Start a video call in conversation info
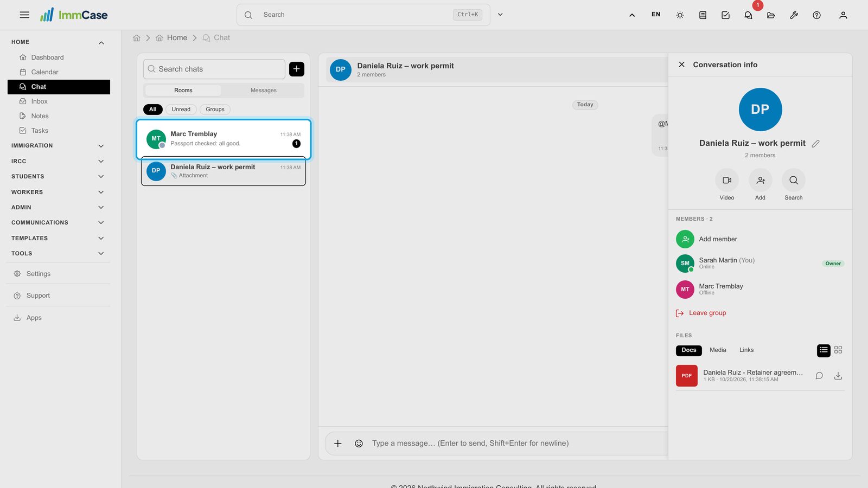 click(727, 180)
